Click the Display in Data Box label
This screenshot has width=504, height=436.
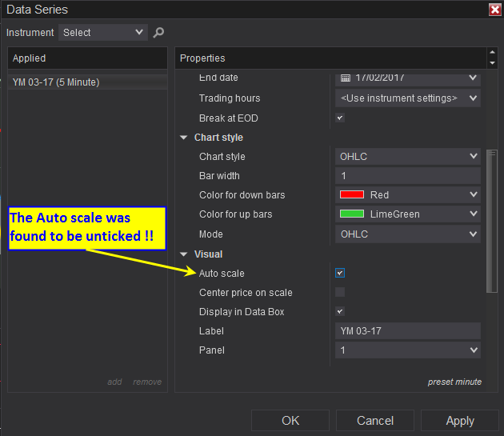coord(242,312)
